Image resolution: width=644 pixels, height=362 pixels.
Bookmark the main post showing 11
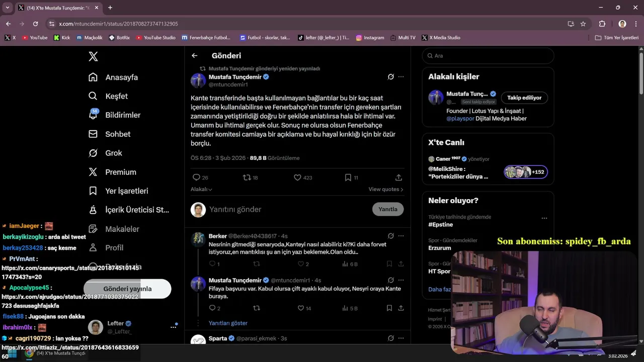(348, 177)
